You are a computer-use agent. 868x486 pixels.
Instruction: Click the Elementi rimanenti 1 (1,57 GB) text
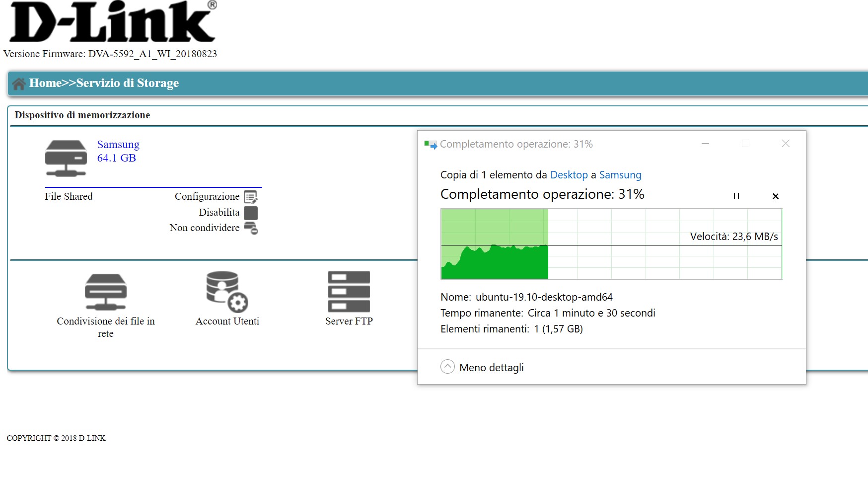pyautogui.click(x=511, y=329)
